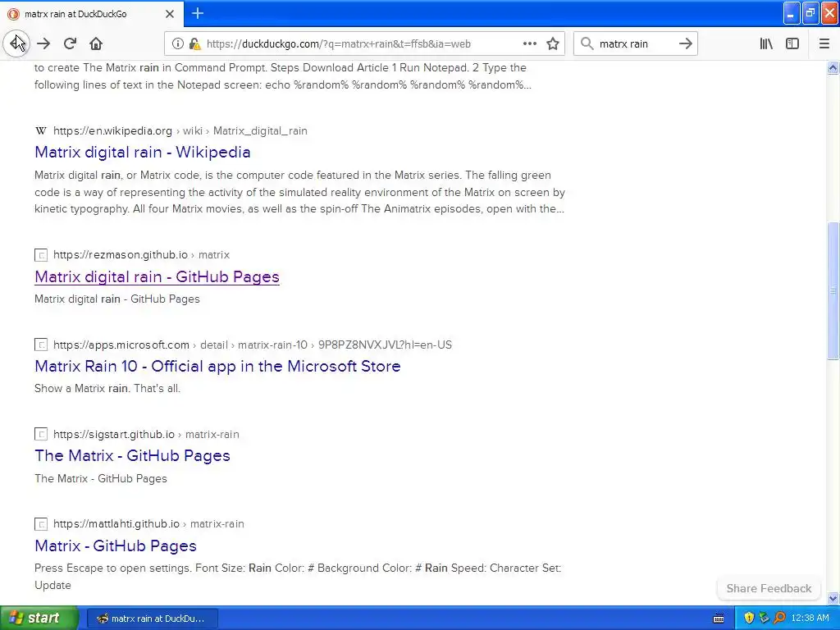Click the Wikipedia favicon next to en.wikipedia.org
Screen dimensions: 840x630
pyautogui.click(x=41, y=130)
